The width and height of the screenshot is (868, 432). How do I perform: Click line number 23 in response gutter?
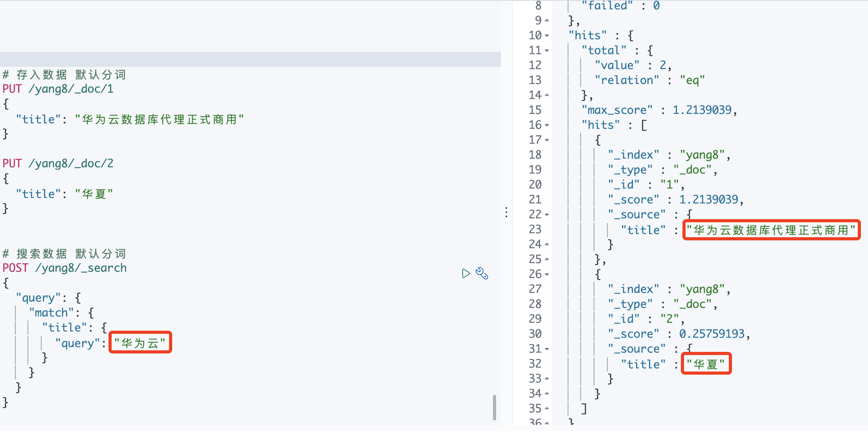tap(535, 229)
